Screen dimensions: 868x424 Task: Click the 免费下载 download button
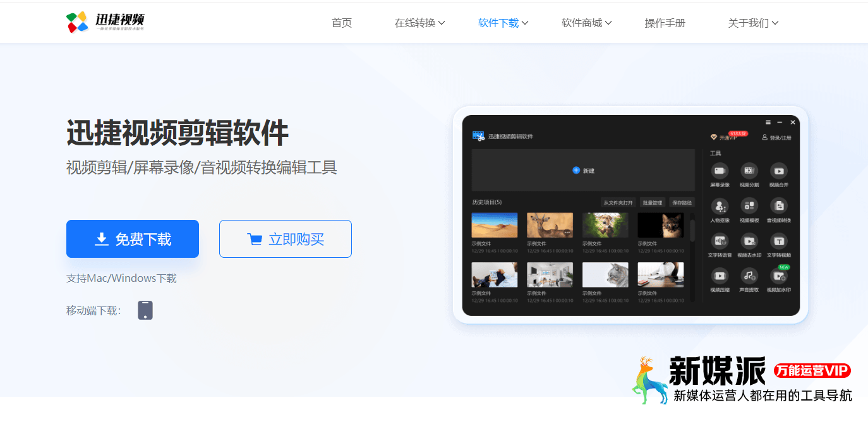[x=133, y=238]
